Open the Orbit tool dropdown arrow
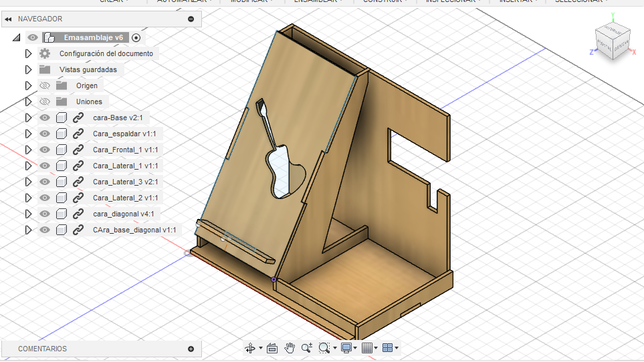This screenshot has height=362, width=644. coord(261,348)
